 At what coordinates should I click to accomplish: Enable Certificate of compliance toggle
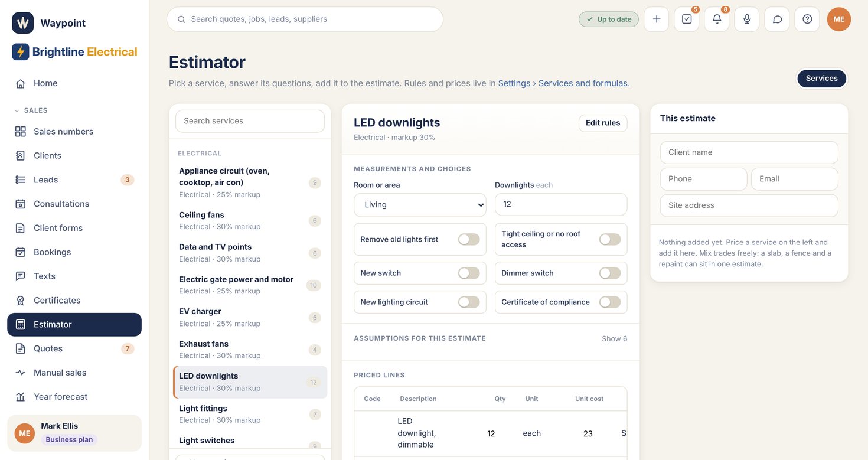(610, 302)
